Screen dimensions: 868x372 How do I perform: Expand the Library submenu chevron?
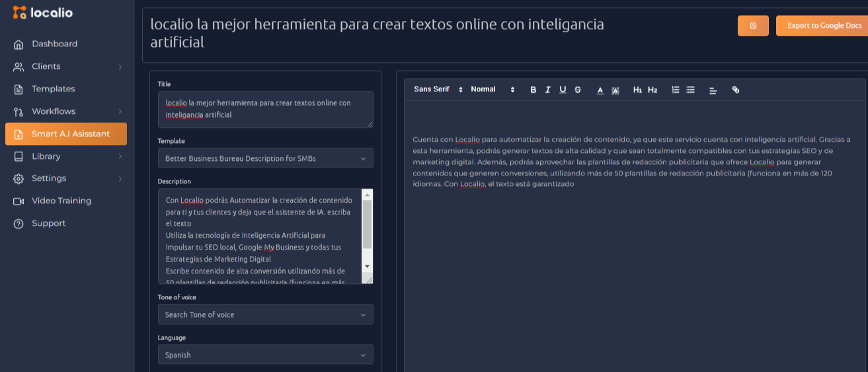[120, 156]
